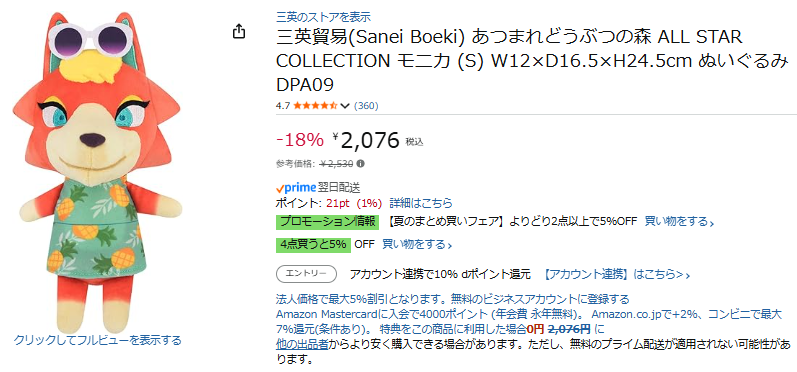Click the star rating icons
Image resolution: width=797 pixels, height=372 pixels.
point(315,106)
